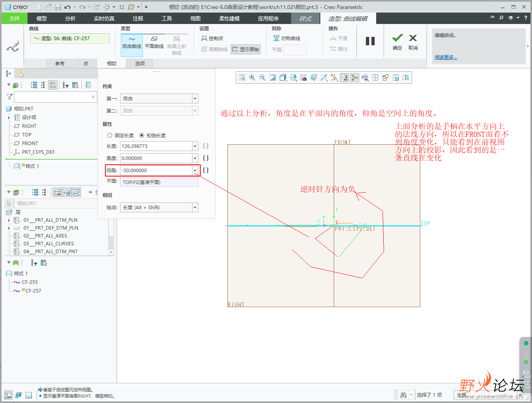Select the model tree tab icon
Screen dimensions: 532x403
click(8, 74)
